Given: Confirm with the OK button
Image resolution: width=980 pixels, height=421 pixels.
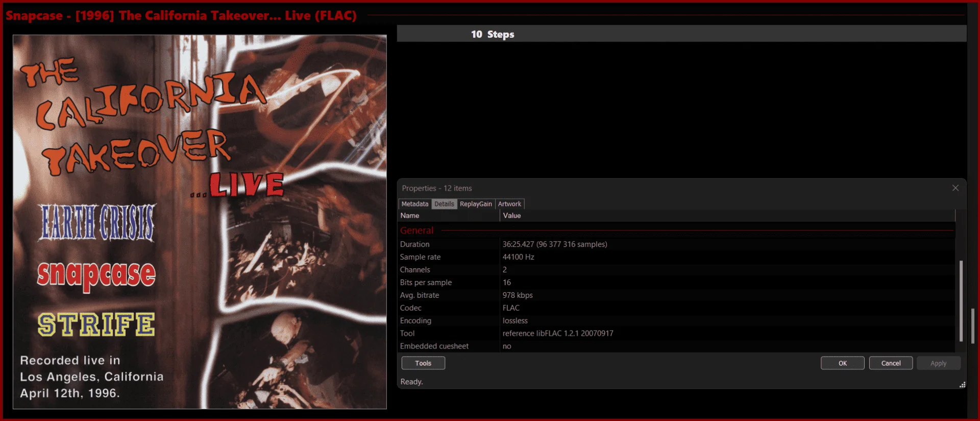Looking at the screenshot, I should pyautogui.click(x=843, y=363).
